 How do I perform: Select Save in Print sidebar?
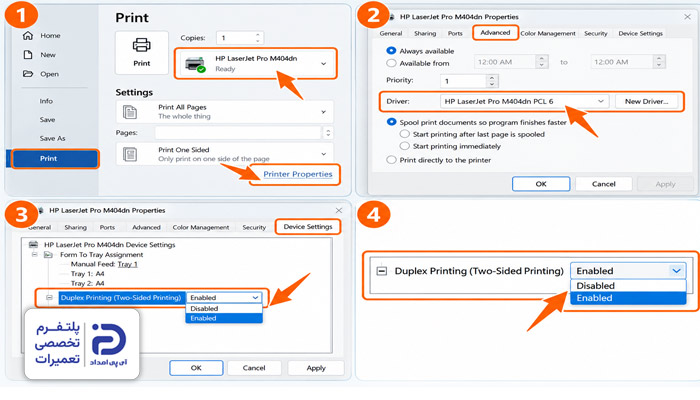[47, 120]
